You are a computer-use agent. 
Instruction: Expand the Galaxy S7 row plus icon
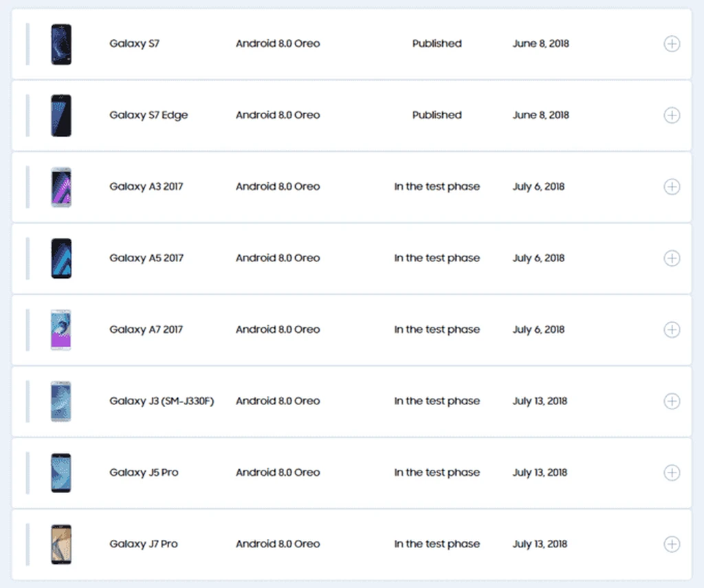pos(672,43)
